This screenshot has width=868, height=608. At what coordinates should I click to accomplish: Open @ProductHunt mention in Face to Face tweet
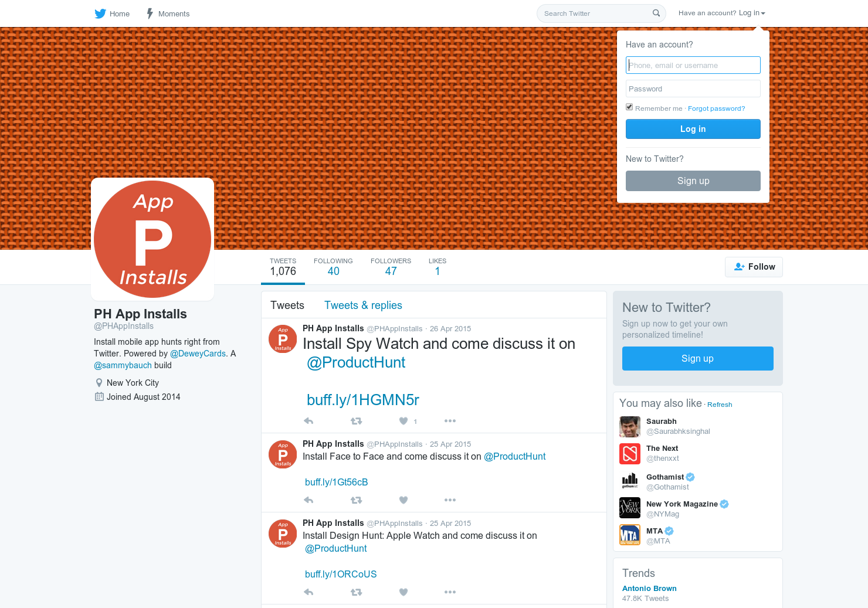(514, 456)
